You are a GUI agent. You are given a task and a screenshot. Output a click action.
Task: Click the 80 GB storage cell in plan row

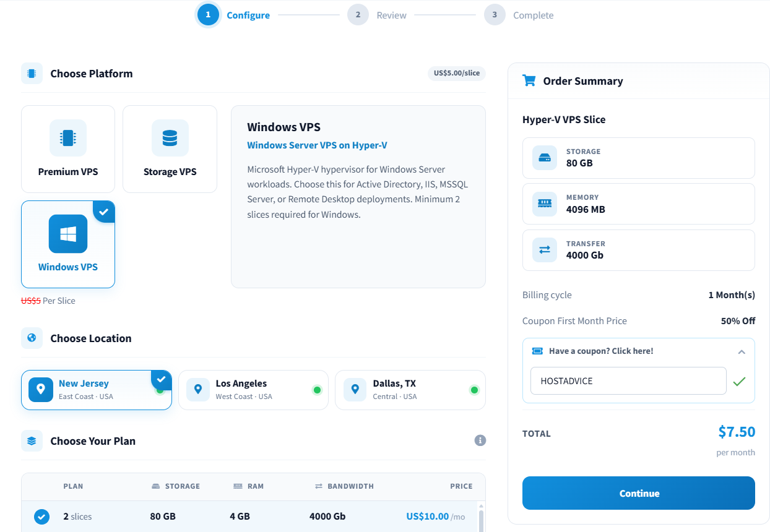coord(163,516)
